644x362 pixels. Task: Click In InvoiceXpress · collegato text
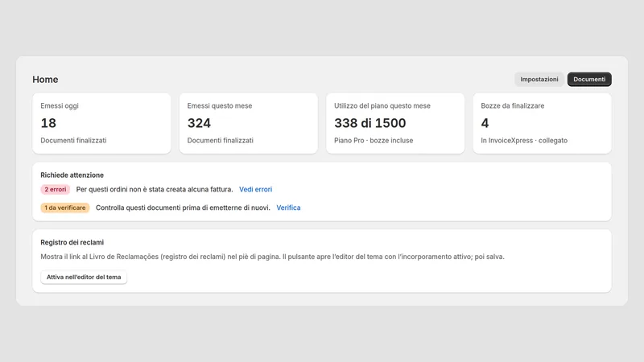tap(524, 140)
